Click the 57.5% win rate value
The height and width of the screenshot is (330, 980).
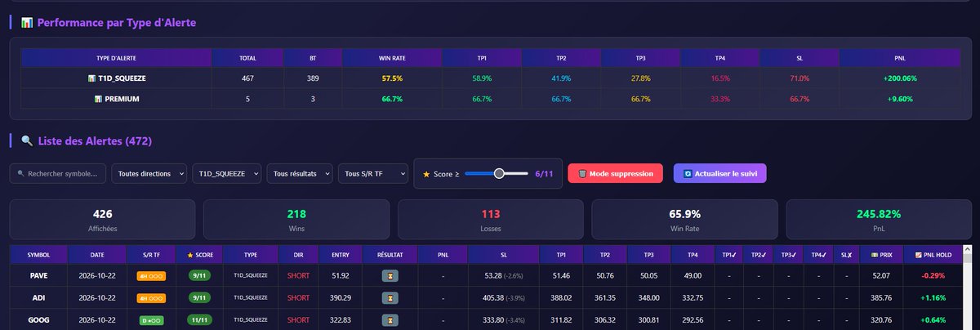tap(392, 78)
